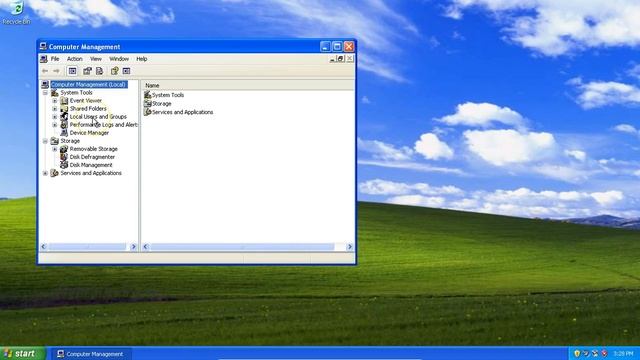
Task: Minimize the inner MDI console window
Action: pyautogui.click(x=333, y=59)
